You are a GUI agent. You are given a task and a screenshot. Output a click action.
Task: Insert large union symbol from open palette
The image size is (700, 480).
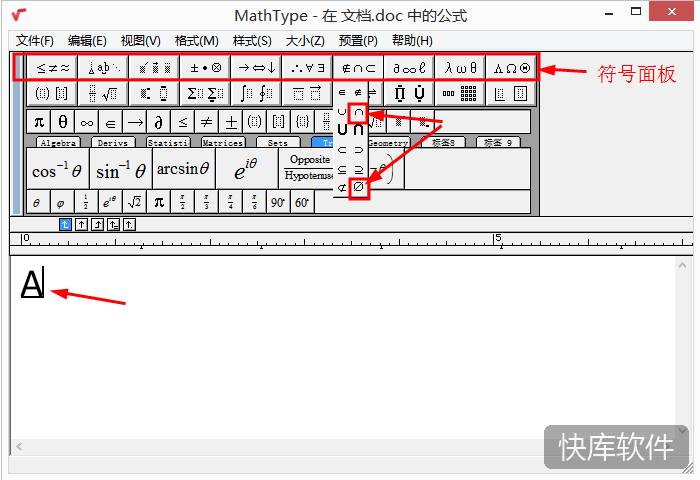[x=342, y=130]
